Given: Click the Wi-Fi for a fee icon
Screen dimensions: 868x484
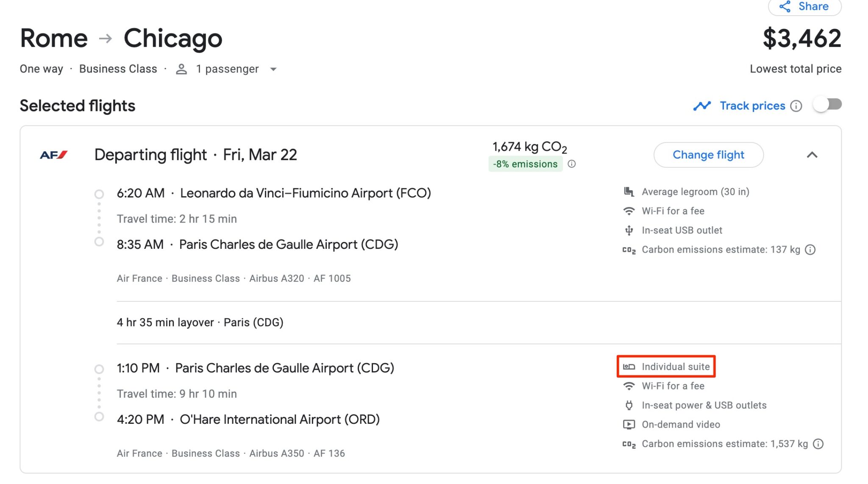Looking at the screenshot, I should tap(630, 211).
